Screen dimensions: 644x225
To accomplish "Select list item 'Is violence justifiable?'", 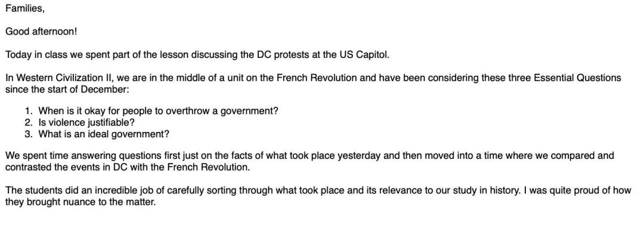I will coord(86,122).
